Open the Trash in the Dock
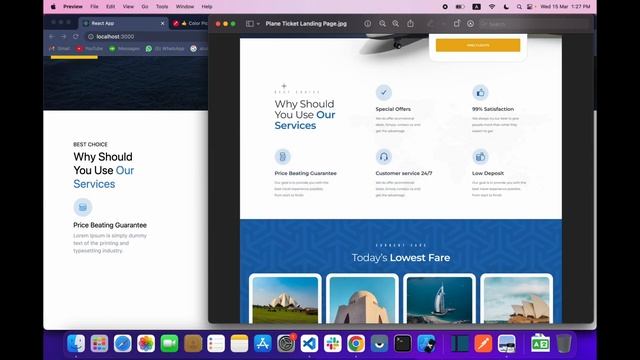The height and width of the screenshot is (360, 640). click(564, 343)
